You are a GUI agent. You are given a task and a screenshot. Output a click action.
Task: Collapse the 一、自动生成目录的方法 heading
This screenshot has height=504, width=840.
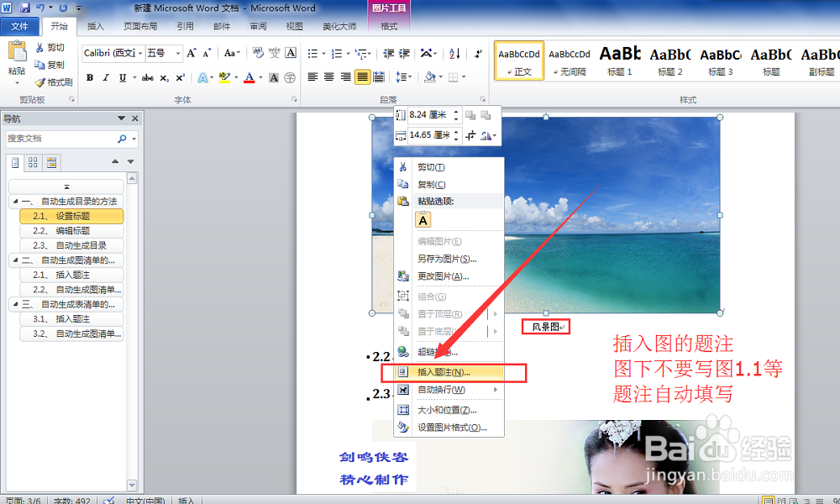(15, 202)
